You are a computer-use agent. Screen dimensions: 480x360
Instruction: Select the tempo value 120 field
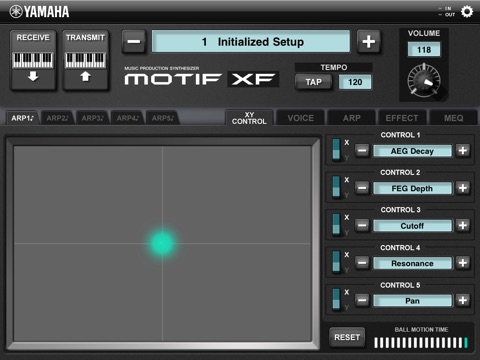355,82
